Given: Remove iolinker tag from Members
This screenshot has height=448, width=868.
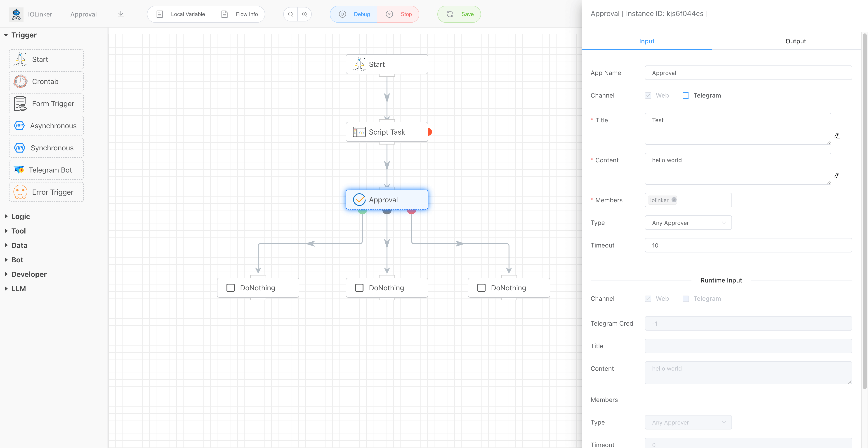Looking at the screenshot, I should (674, 200).
